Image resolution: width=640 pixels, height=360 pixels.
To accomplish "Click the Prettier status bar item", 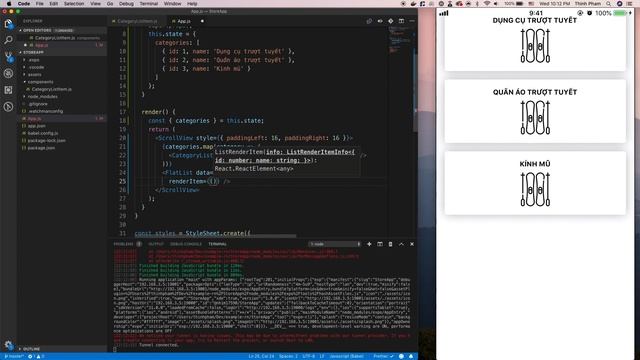I will [383, 356].
